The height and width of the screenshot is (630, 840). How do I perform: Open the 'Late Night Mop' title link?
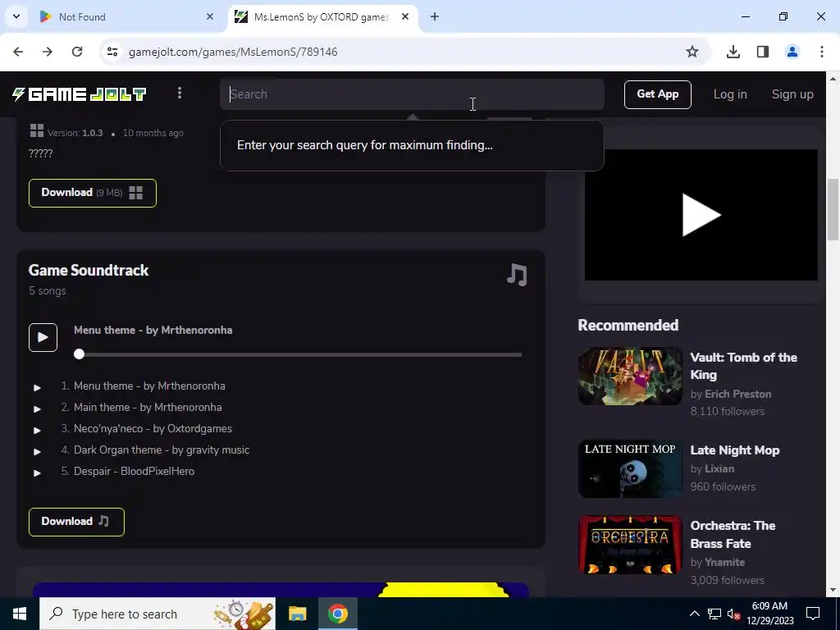[x=734, y=450]
